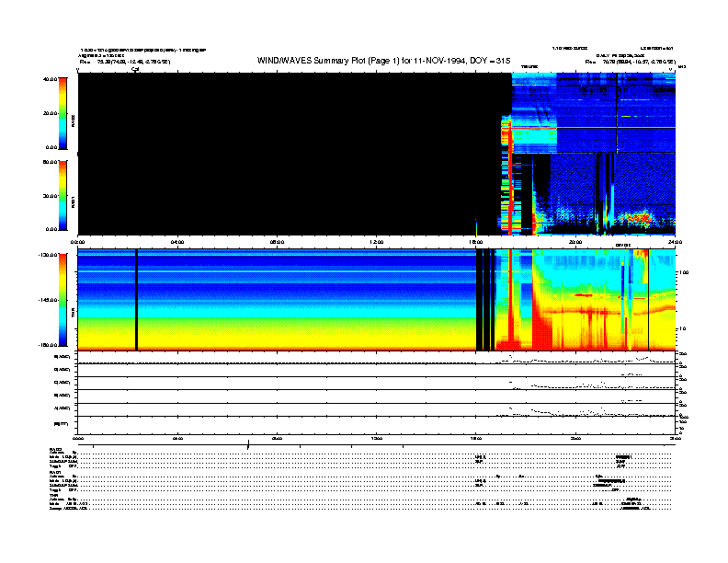Click the top RAD2 color scale bar

click(63, 113)
